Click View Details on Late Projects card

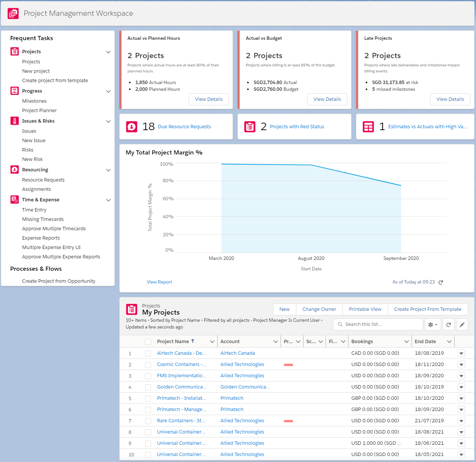(x=450, y=99)
